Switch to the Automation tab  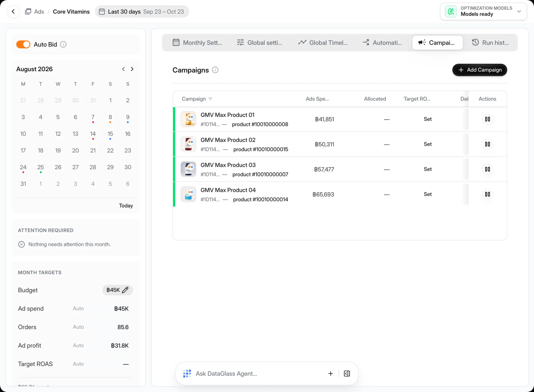click(382, 43)
